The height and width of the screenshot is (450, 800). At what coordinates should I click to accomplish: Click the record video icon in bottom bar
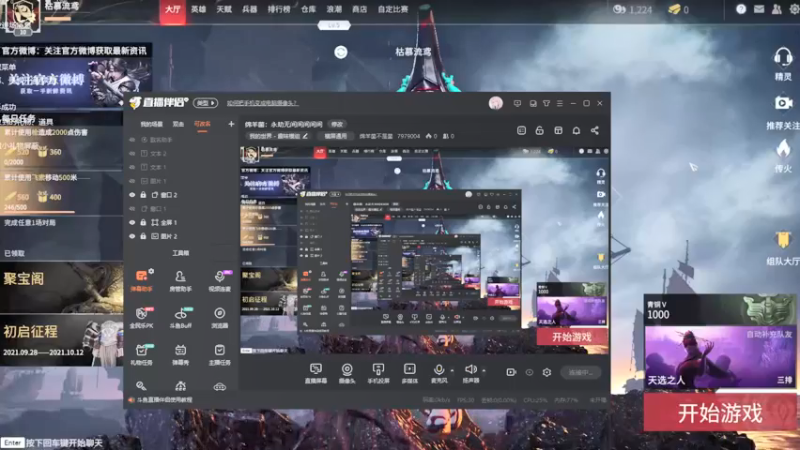point(511,372)
